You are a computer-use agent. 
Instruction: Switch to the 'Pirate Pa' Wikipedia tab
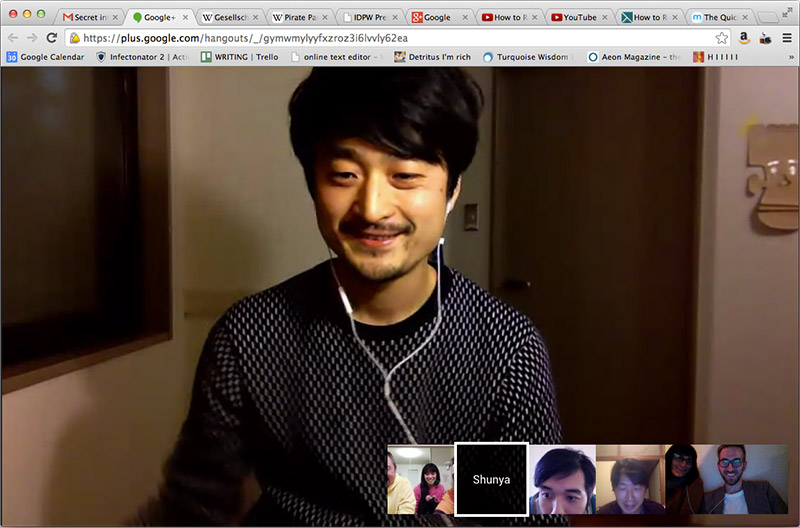coord(298,17)
